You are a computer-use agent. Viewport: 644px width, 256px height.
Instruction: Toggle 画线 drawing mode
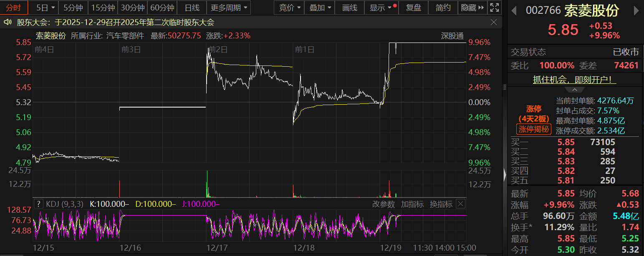pyautogui.click(x=349, y=8)
